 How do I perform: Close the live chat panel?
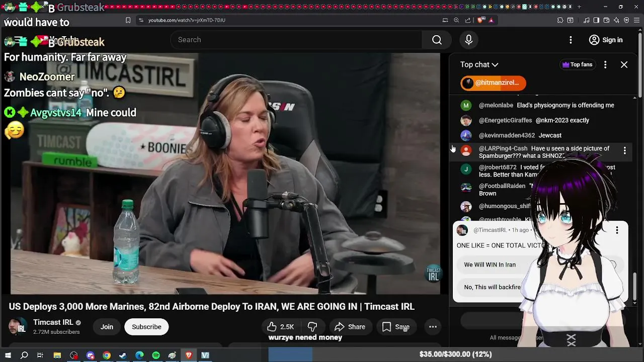(x=624, y=64)
